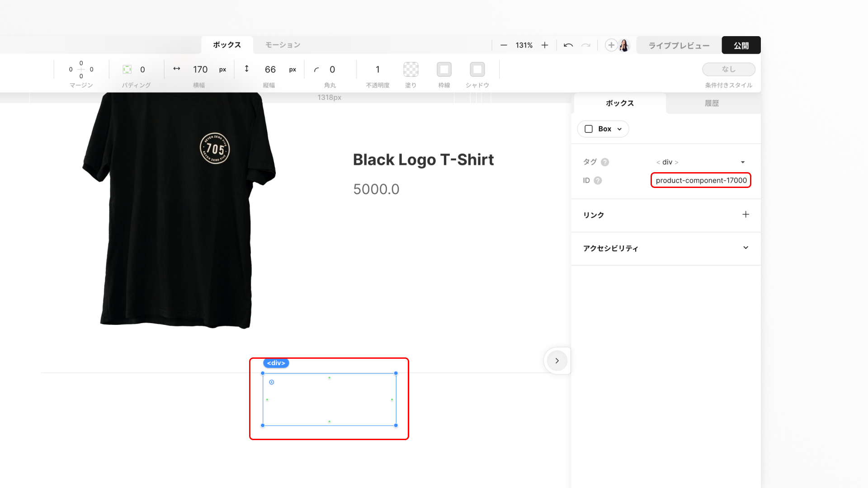The image size is (868, 488).
Task: Open the 塗り fill swatch
Action: click(411, 70)
